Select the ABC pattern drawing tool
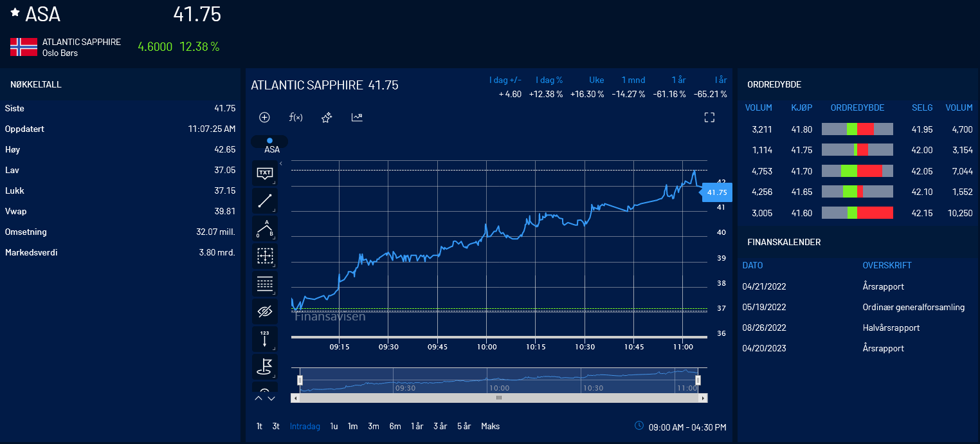The image size is (980, 444). coord(265,228)
